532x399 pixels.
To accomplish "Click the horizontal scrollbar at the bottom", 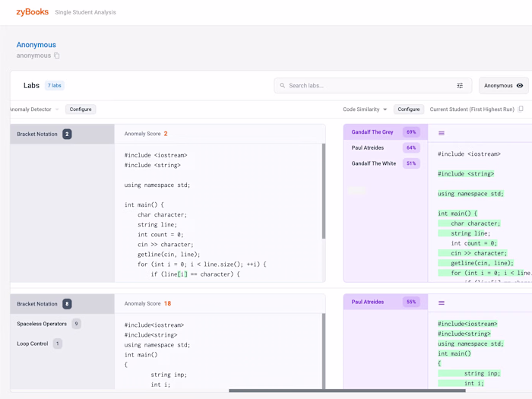I will tap(347, 391).
